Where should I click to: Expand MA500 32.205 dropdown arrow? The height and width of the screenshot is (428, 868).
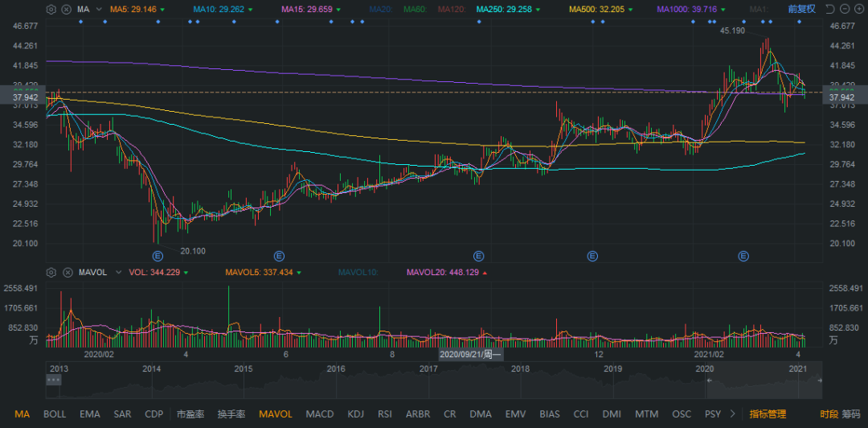click(632, 10)
